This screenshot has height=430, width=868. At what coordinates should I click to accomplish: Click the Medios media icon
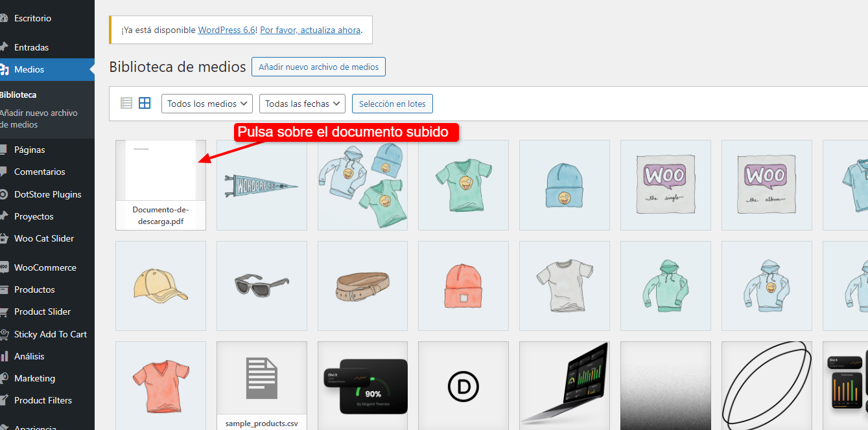click(3, 69)
